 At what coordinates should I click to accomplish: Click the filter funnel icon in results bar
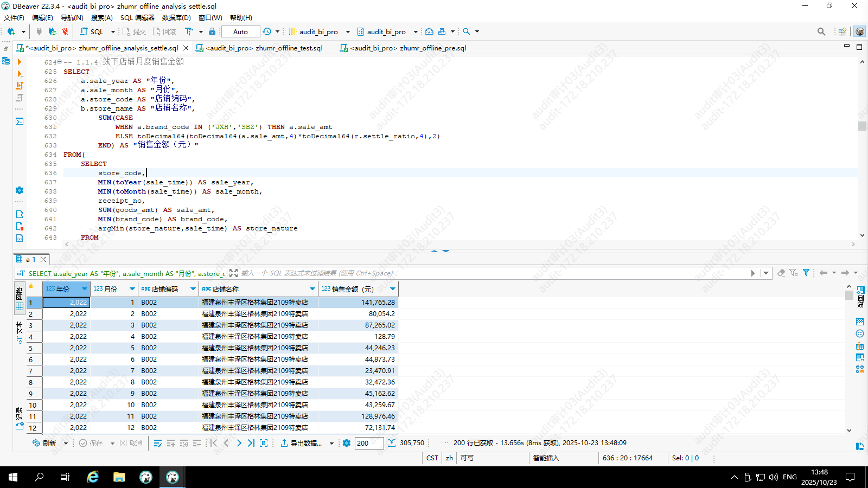pyautogui.click(x=806, y=273)
